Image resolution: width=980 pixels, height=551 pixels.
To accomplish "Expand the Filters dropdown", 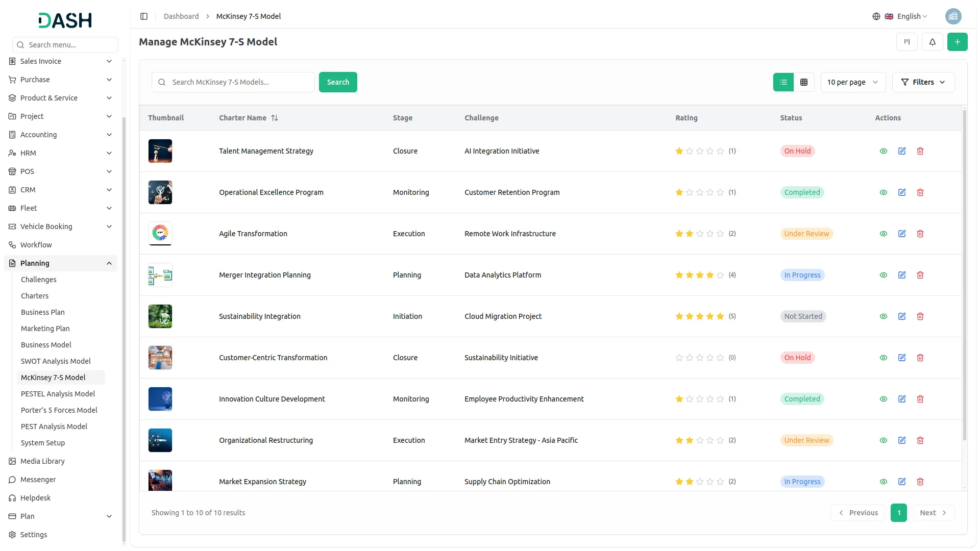I will [923, 82].
